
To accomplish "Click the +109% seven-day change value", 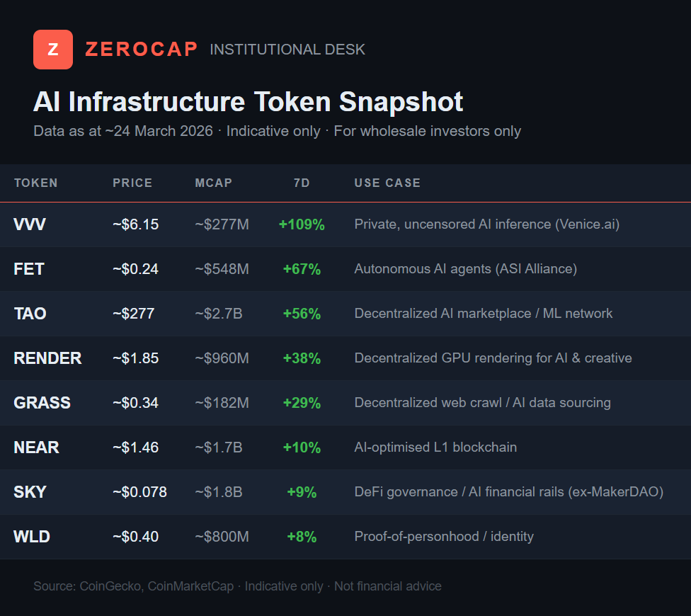I will pyautogui.click(x=302, y=224).
